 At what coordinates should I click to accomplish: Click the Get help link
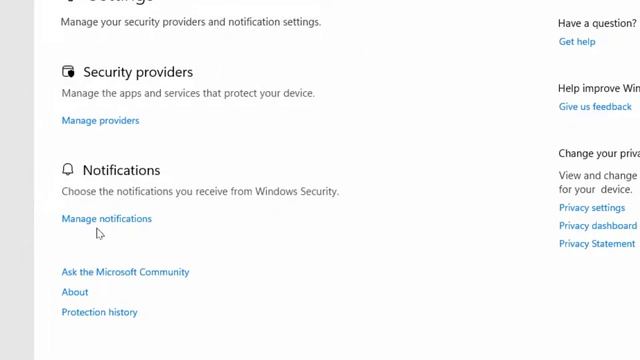point(577,42)
